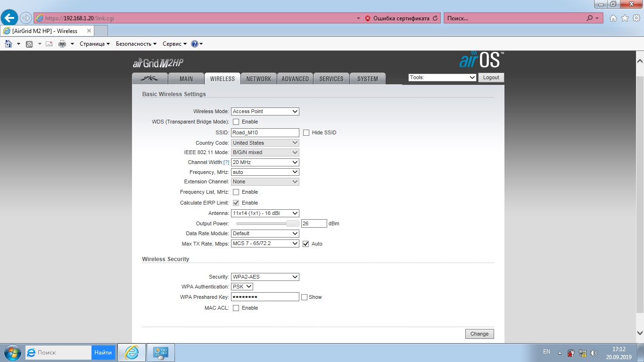644x362 pixels.
Task: Click the WPA Preshared Key field
Action: 265,297
